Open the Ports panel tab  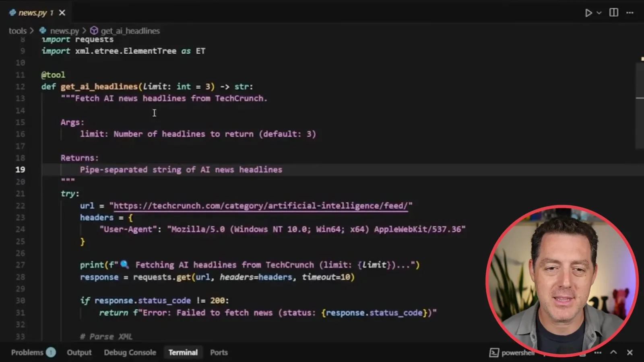coord(219,352)
